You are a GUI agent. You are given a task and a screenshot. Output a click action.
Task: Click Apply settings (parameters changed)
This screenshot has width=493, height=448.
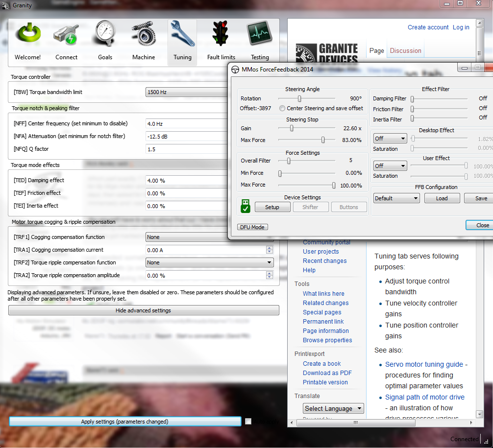tap(125, 421)
